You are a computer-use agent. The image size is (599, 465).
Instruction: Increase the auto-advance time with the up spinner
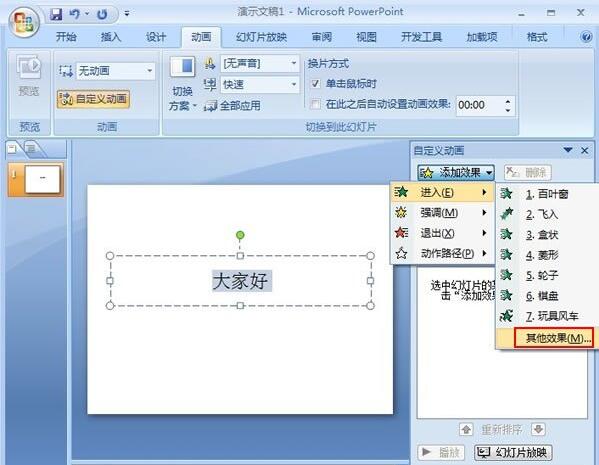point(508,101)
